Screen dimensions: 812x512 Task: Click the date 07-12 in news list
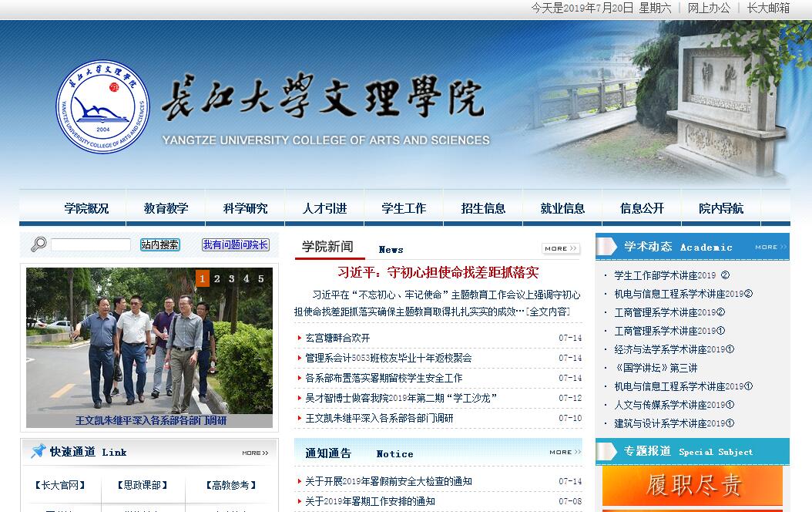[570, 398]
